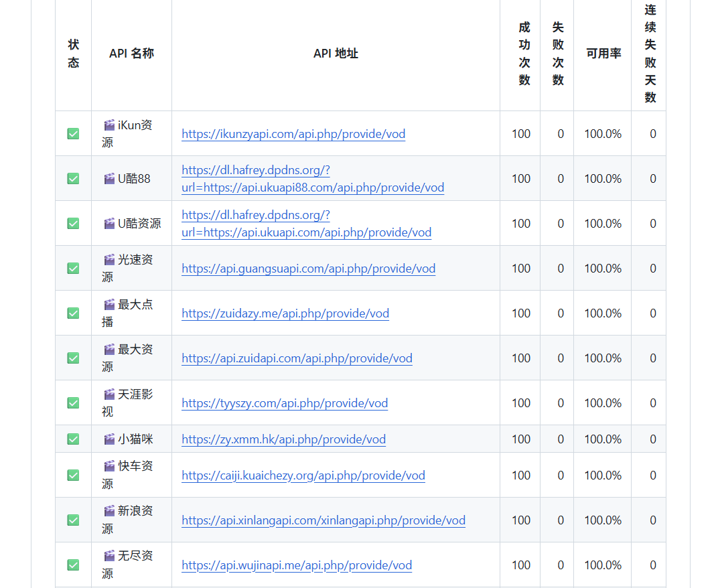Click the green status checkmark for 新浪资源 row
This screenshot has height=588, width=718.
[x=73, y=520]
